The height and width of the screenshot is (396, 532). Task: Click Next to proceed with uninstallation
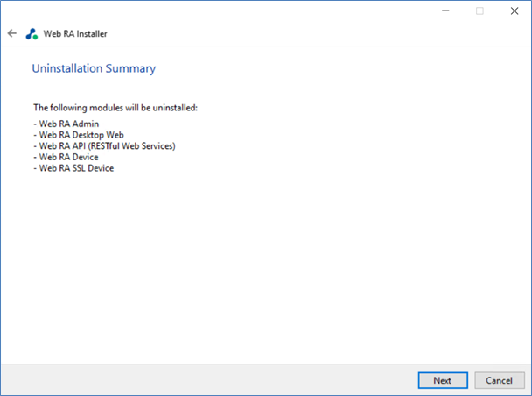443,380
